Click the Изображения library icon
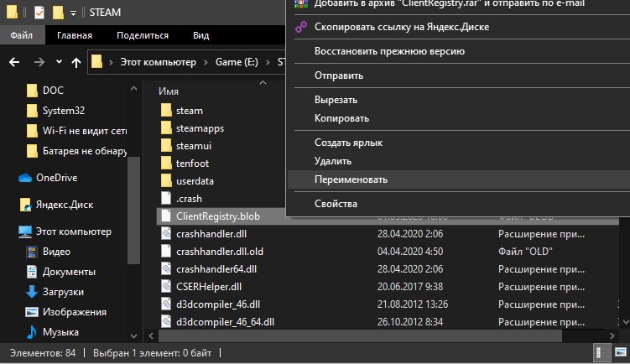The width and height of the screenshot is (630, 364). [32, 312]
